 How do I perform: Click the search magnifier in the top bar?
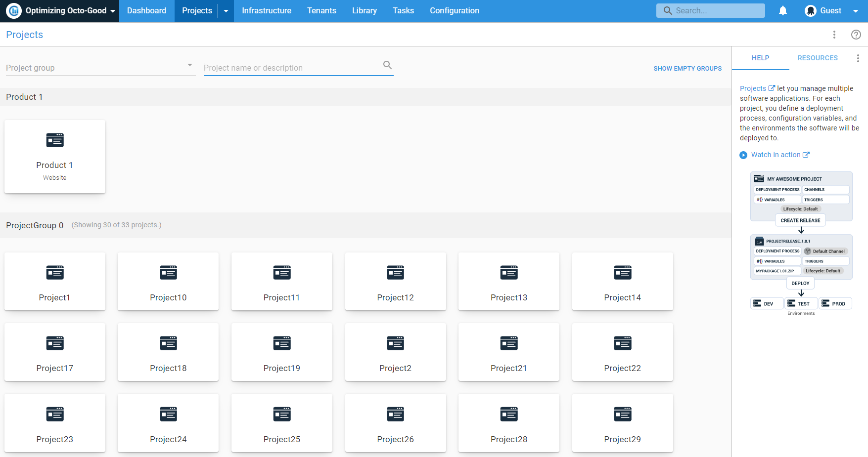pyautogui.click(x=667, y=10)
